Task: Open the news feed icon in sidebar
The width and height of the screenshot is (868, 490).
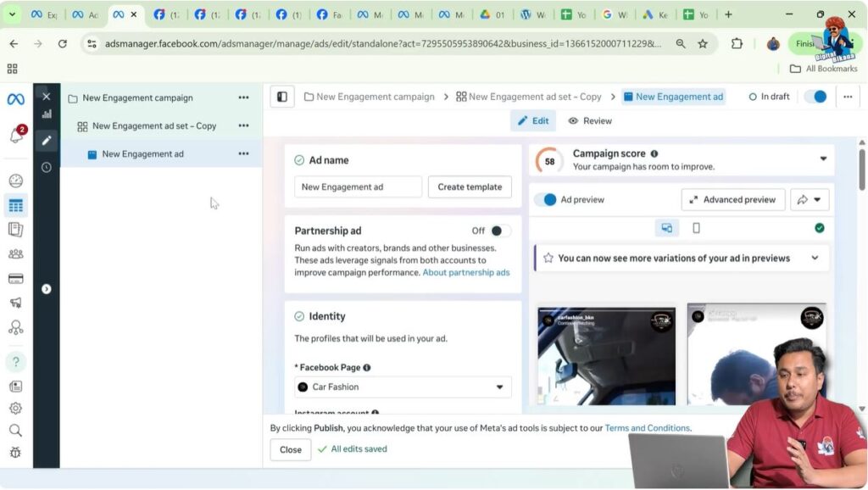Action: pos(16,387)
